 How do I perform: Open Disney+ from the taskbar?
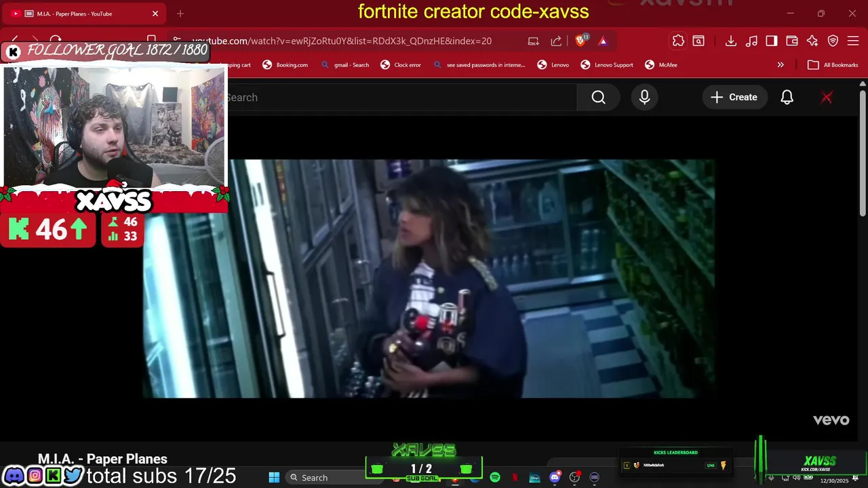click(535, 478)
